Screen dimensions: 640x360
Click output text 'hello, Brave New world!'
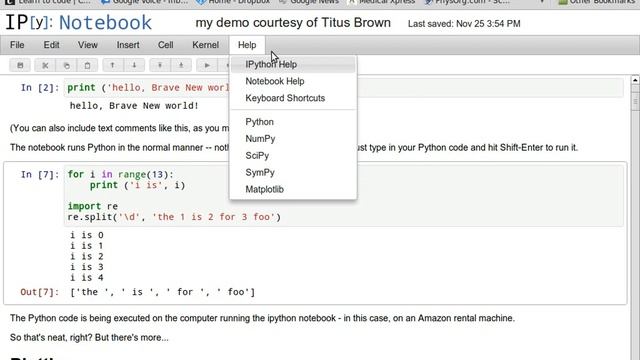coord(134,106)
